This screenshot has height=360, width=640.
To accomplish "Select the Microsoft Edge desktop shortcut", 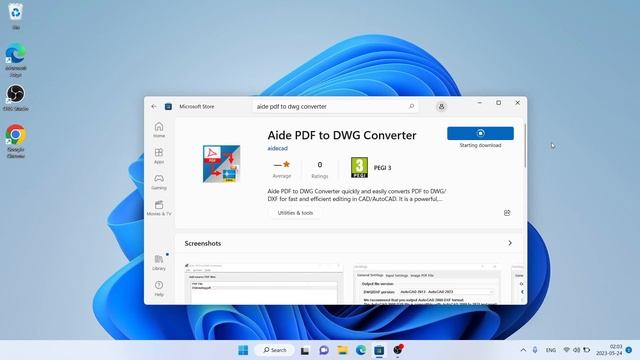I will (x=16, y=60).
